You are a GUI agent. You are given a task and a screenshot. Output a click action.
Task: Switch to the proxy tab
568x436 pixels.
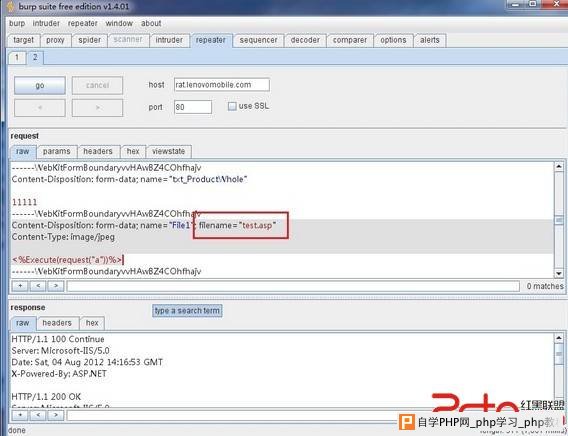[55, 40]
